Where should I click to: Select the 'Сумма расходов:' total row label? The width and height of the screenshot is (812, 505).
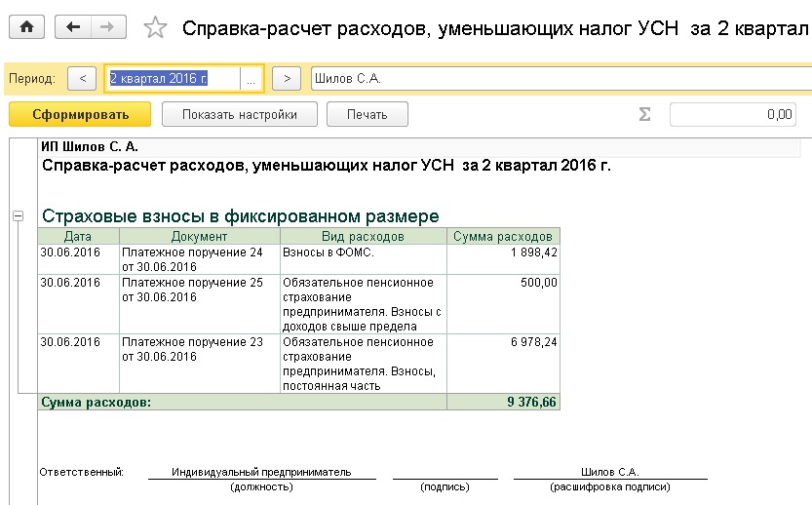point(242,402)
